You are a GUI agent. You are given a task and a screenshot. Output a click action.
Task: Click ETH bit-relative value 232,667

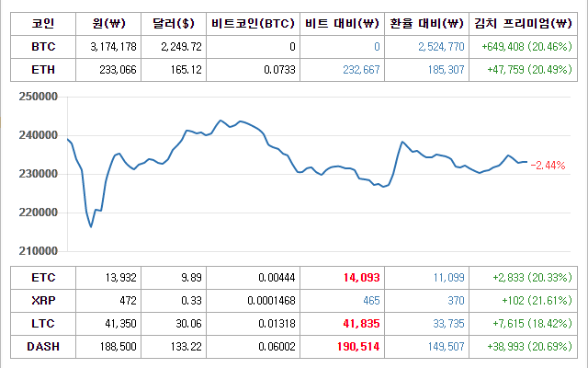pos(361,70)
